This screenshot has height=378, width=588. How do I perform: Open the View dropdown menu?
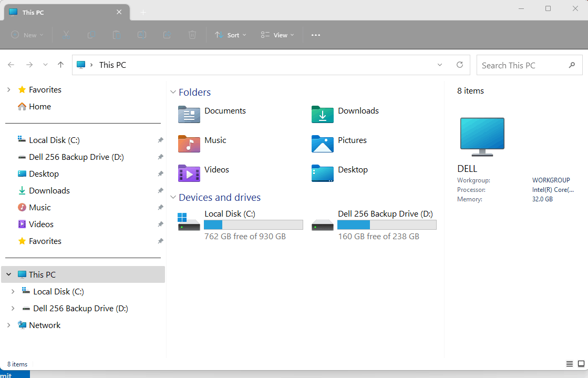[277, 35]
